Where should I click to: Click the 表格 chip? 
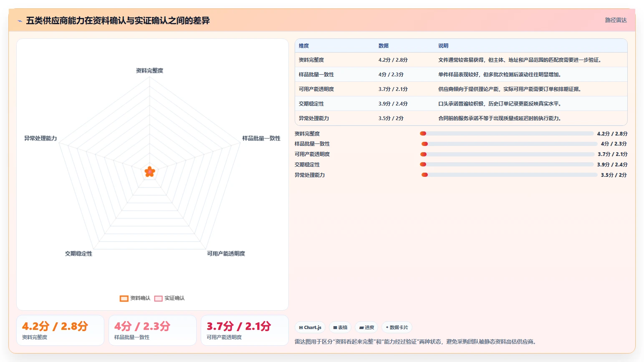pos(340,327)
